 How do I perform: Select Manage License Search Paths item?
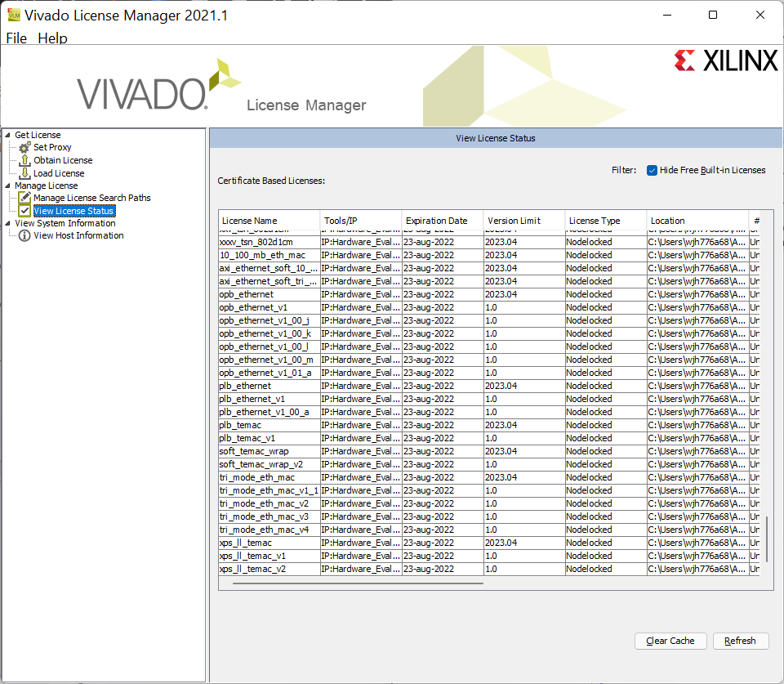tap(92, 198)
